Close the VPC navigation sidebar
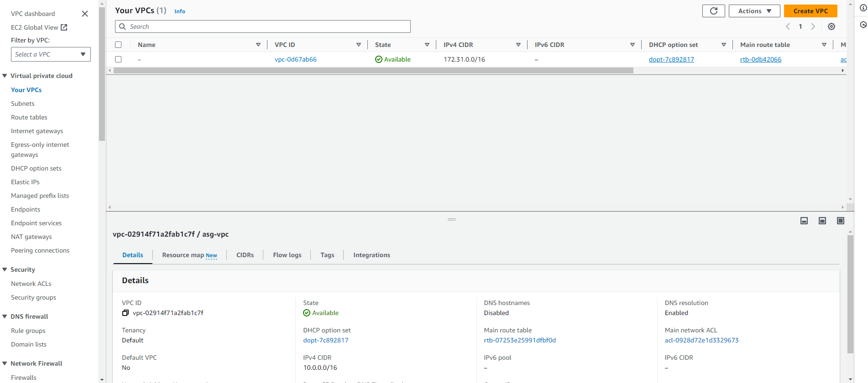This screenshot has width=868, height=383. (x=85, y=14)
